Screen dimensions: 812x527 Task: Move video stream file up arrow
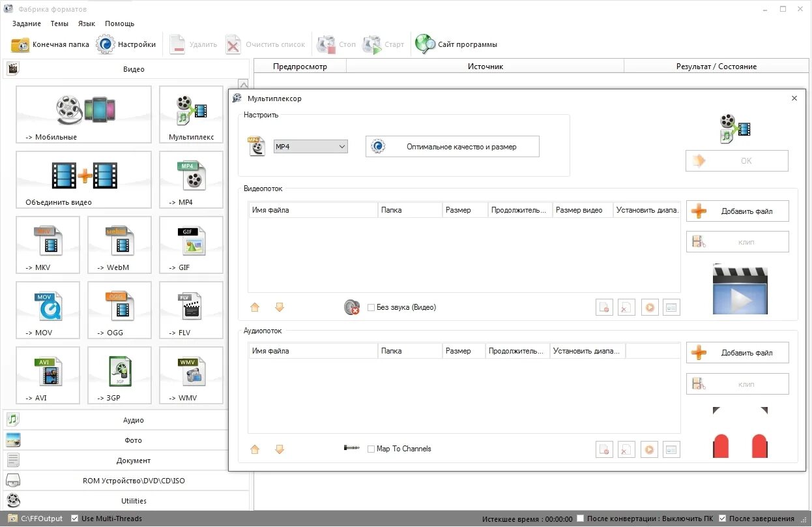click(255, 307)
